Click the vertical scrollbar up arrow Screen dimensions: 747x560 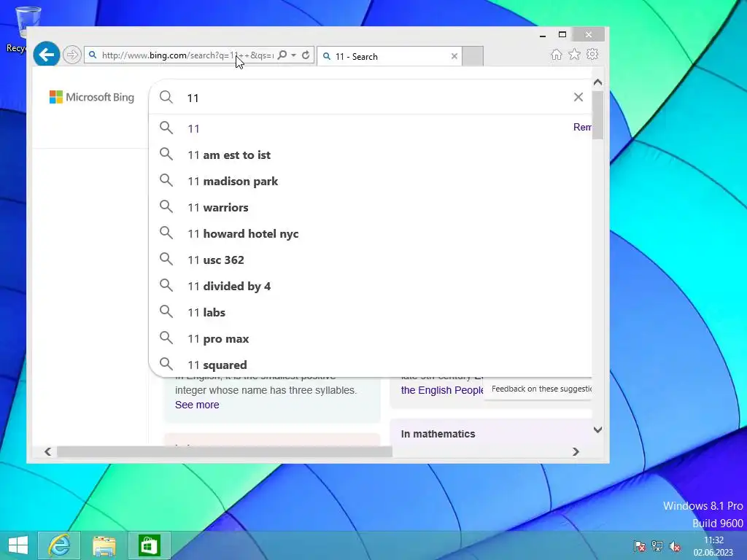click(x=598, y=82)
